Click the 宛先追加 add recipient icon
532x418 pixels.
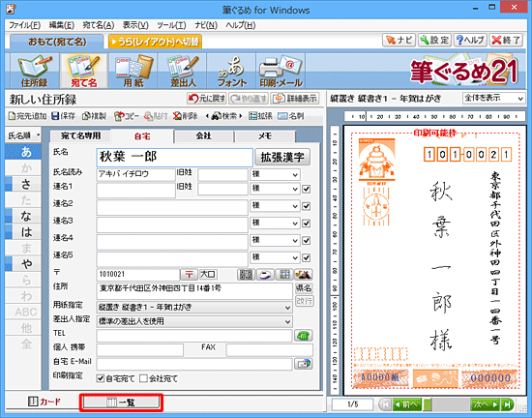[27, 116]
